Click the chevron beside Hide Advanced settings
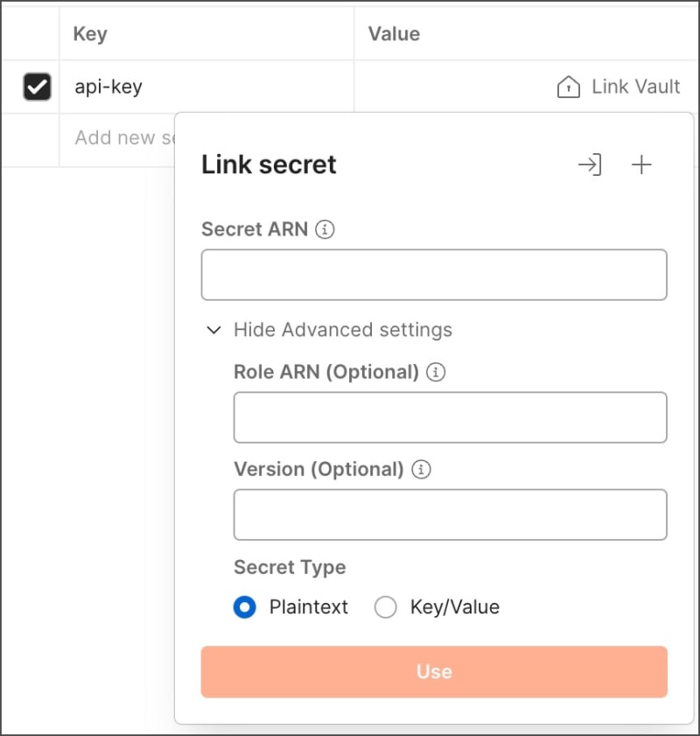This screenshot has height=736, width=700. coord(213,330)
